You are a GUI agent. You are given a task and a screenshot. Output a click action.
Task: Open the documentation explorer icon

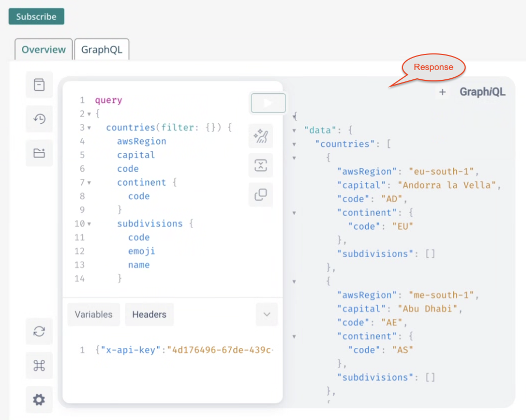pos(39,85)
